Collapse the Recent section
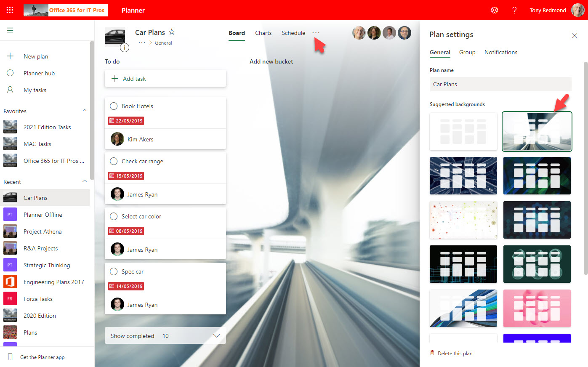 pos(85,181)
